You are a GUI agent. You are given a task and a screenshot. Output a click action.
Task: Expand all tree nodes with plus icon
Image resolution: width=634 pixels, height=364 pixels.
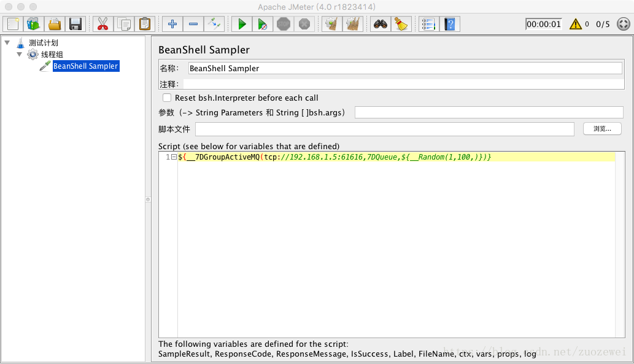pos(172,24)
